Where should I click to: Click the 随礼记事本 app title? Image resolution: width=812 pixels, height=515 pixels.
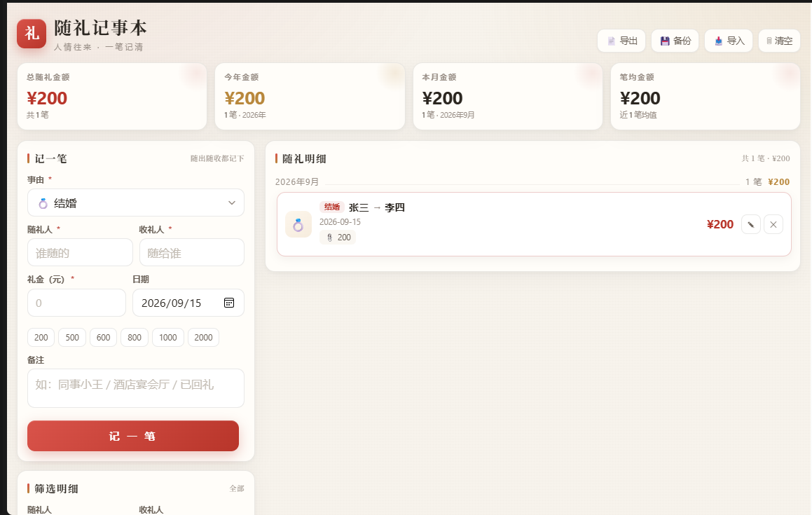pyautogui.click(x=100, y=28)
